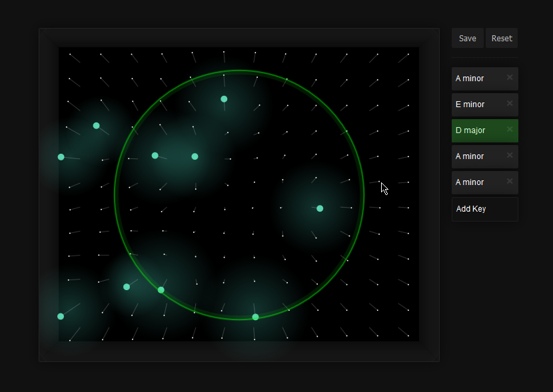Viewport: 553px width, 392px height.
Task: Click the lone green node on circle's right side
Action: (x=320, y=208)
